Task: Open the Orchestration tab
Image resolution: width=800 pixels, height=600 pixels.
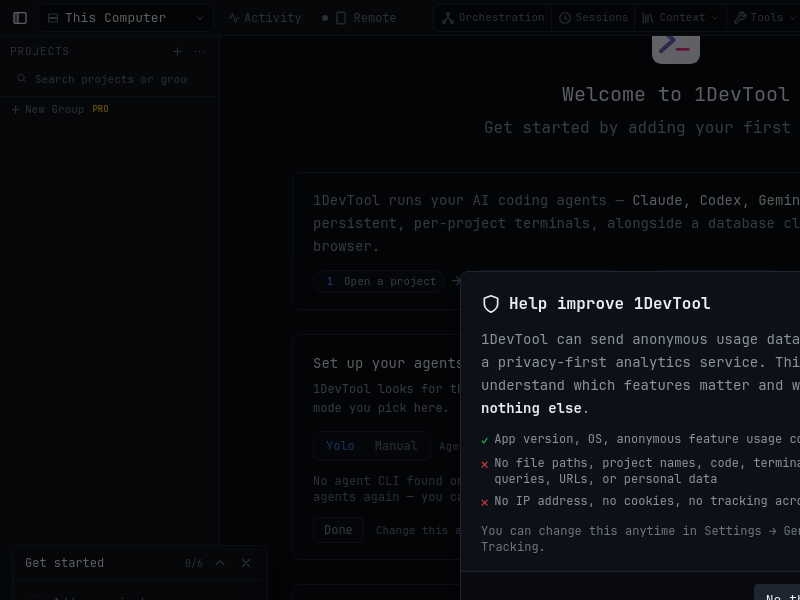Action: coord(493,18)
